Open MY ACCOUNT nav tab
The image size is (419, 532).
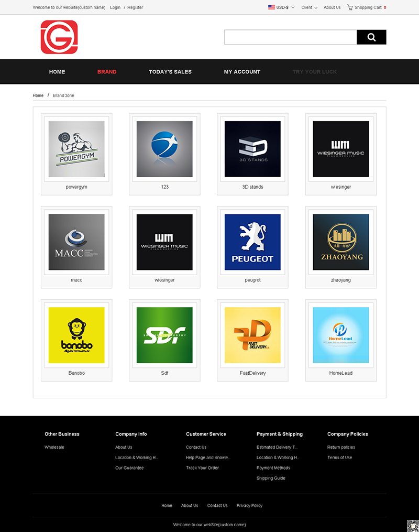point(242,72)
